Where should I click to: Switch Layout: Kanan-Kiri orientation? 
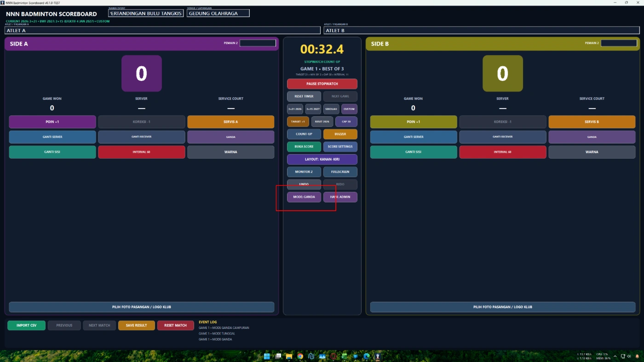click(x=322, y=159)
